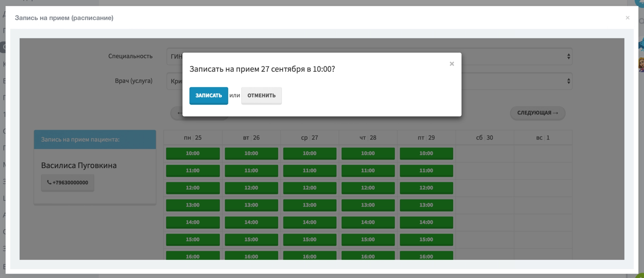This screenshot has width=644, height=278.
Task: Click the сб 30 column header
Action: click(x=484, y=138)
